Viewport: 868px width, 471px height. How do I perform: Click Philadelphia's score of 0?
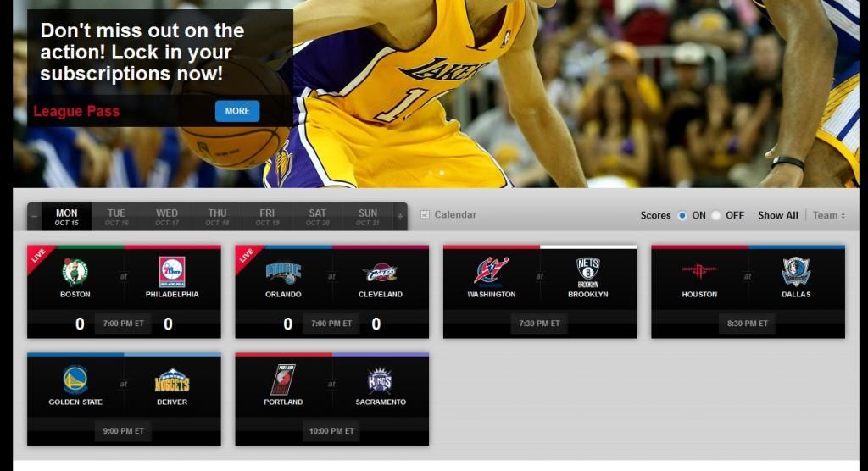pyautogui.click(x=169, y=324)
